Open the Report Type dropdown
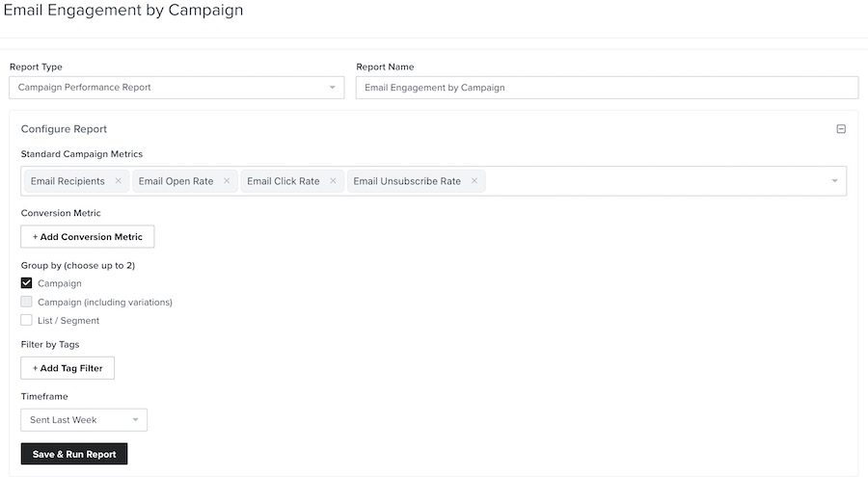Screen dimensions: 868x477 click(x=176, y=88)
